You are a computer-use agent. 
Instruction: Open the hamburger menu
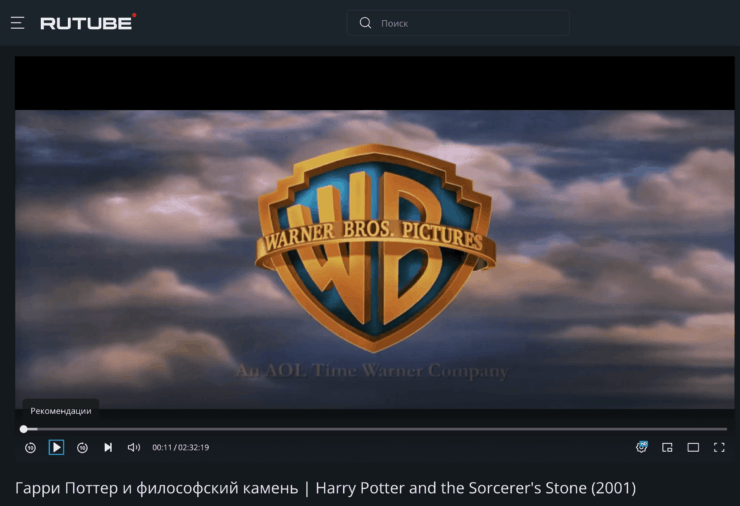[17, 23]
